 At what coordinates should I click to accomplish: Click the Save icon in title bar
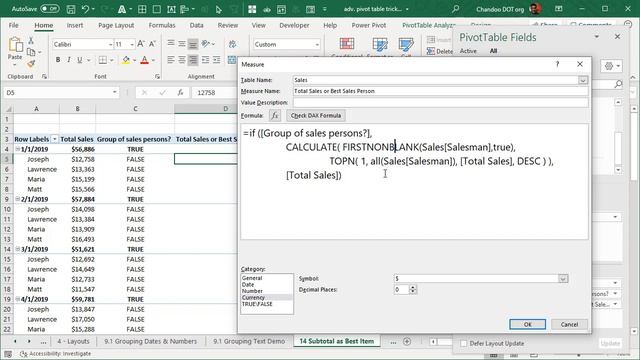tap(71, 9)
